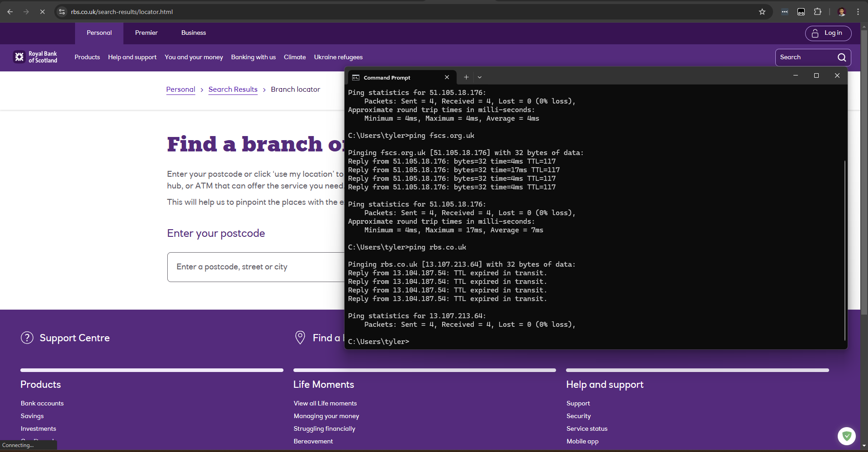The width and height of the screenshot is (868, 452).
Task: Open Investments footer link
Action: pos(38,428)
